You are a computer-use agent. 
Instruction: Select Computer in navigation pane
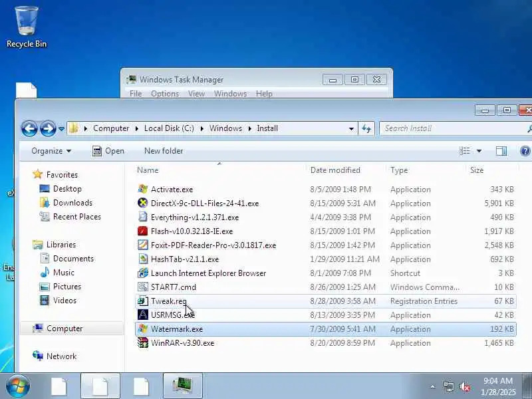(x=65, y=329)
